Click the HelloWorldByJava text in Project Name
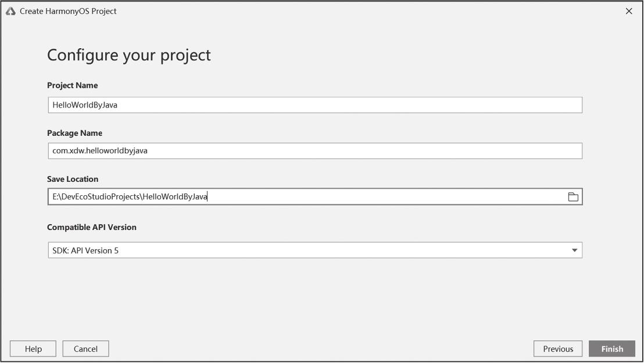Screen dimensions: 644x363 coord(85,105)
